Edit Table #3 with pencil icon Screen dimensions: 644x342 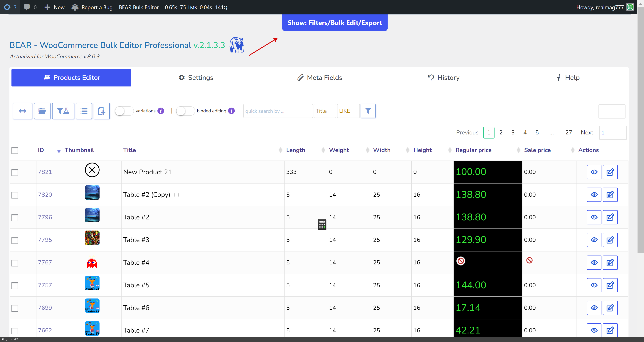point(610,240)
